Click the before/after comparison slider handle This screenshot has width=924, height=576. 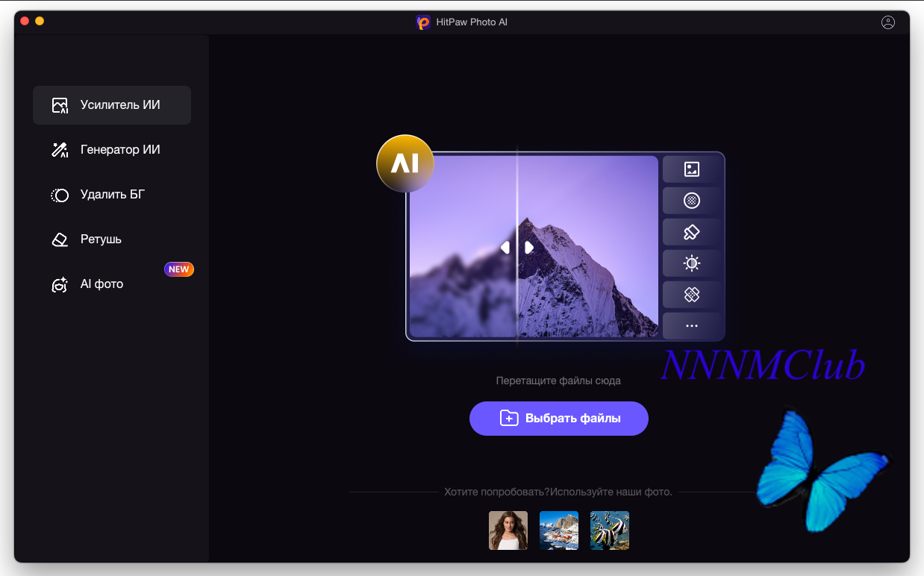(x=517, y=247)
